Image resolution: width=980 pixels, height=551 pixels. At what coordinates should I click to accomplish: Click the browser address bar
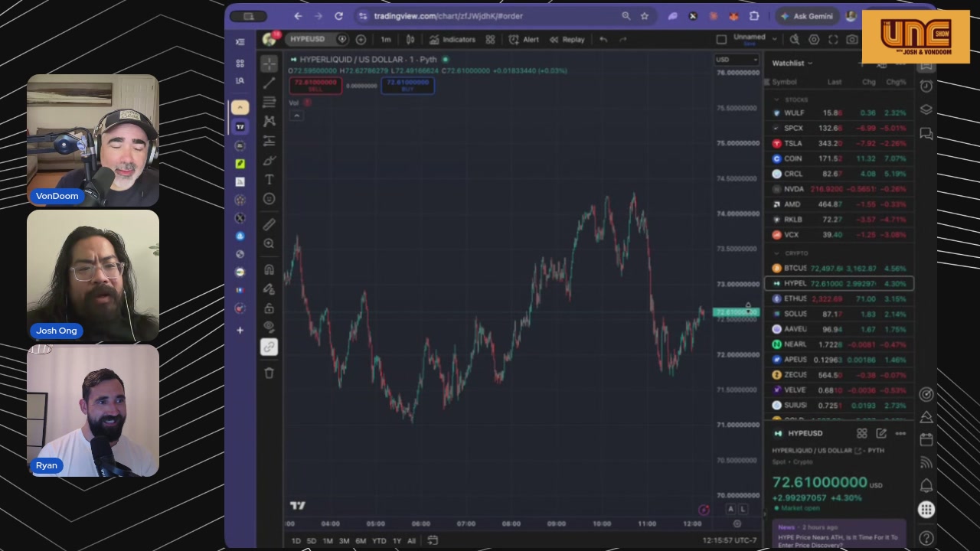(x=490, y=16)
